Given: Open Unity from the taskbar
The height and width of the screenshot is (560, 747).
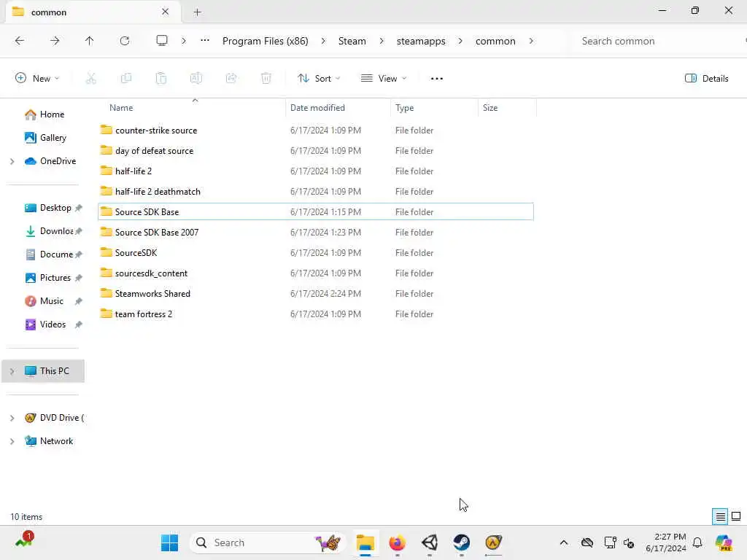Looking at the screenshot, I should pyautogui.click(x=430, y=542).
